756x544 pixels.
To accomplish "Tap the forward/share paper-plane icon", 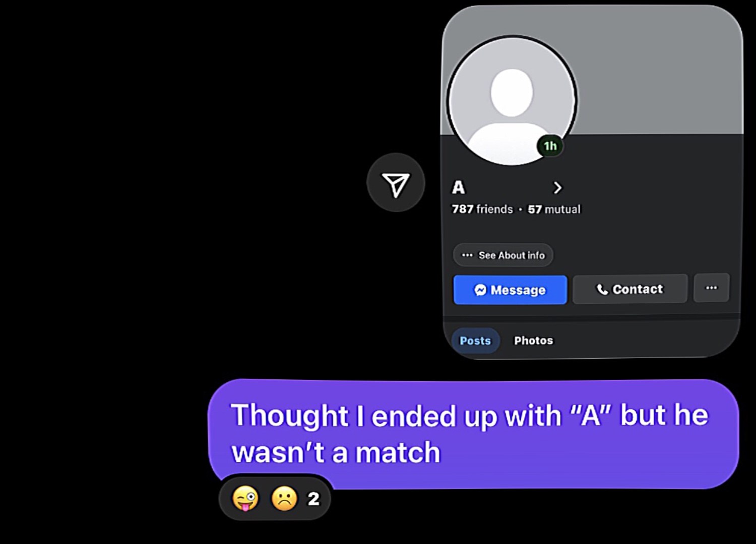I will [x=396, y=183].
